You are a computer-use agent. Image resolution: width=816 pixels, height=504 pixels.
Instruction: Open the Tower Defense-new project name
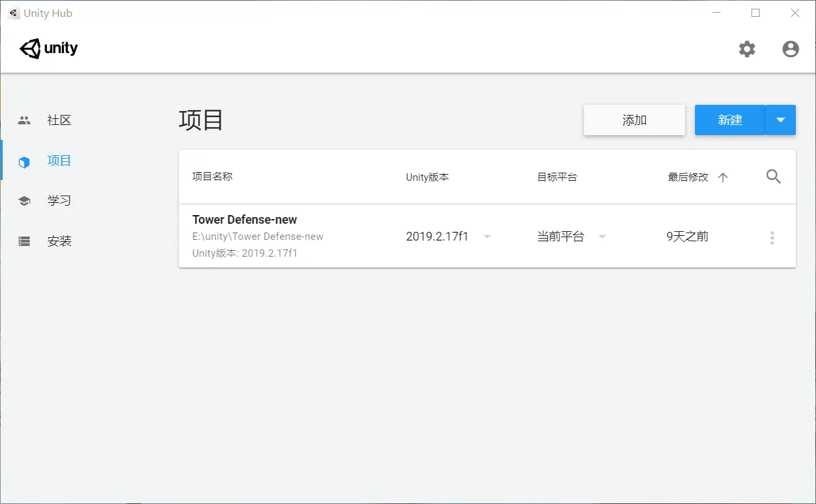245,220
